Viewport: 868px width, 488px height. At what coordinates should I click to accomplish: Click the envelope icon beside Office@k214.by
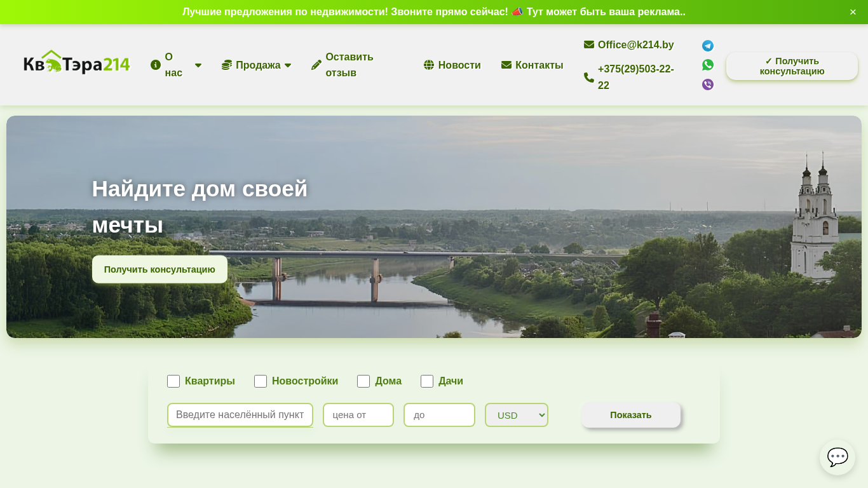[x=589, y=44]
